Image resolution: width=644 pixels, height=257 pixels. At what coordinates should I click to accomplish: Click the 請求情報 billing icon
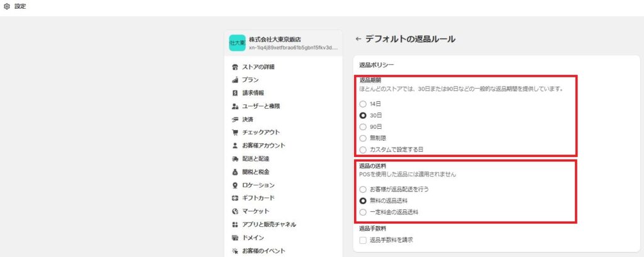(x=235, y=93)
